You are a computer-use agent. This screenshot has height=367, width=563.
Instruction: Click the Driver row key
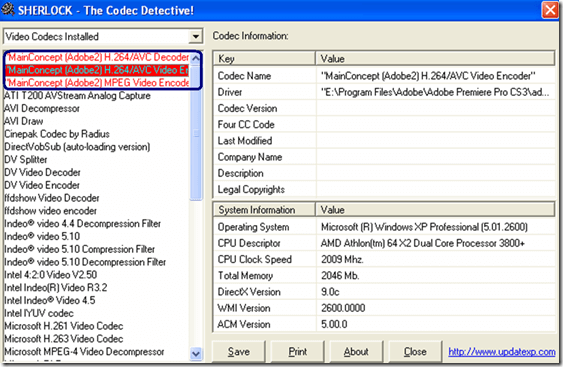pos(230,92)
